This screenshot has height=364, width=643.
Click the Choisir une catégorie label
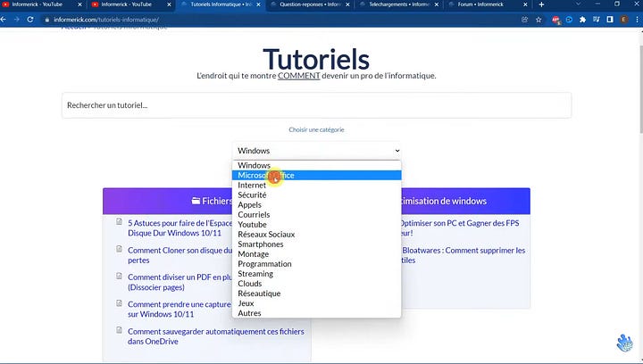[x=316, y=129]
